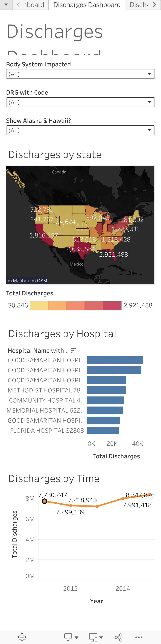161x644 pixels.
Task: Click the OSM attribution link
Action: [40, 281]
